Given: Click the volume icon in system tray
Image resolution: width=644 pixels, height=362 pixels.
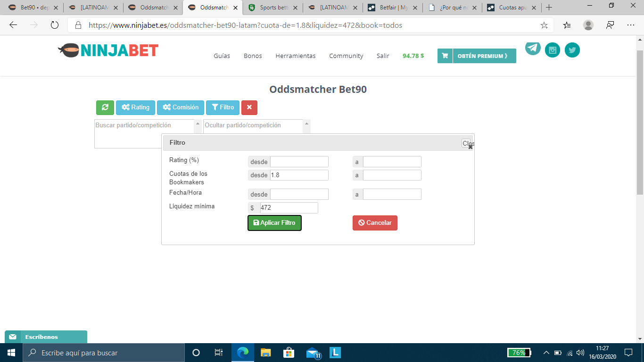Looking at the screenshot, I should click(x=580, y=353).
